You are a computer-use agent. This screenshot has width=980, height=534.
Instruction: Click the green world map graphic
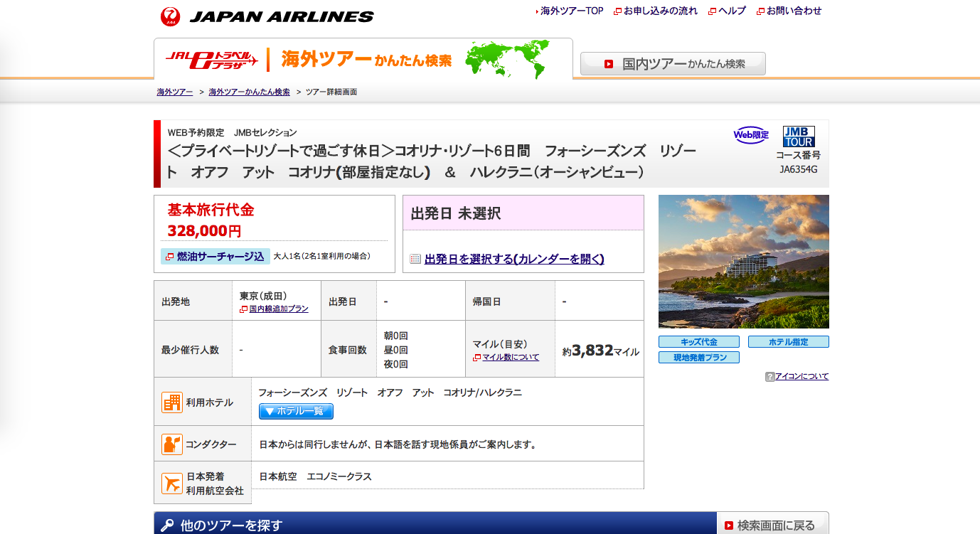tap(509, 60)
